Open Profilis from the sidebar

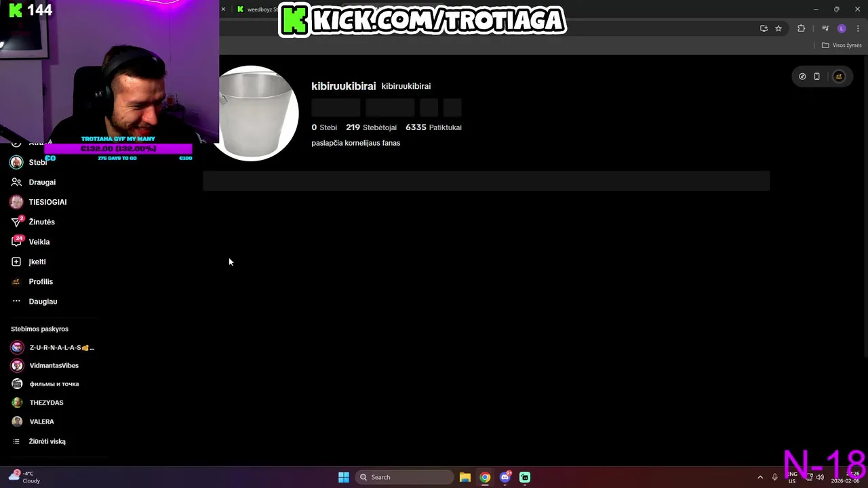[32, 281]
